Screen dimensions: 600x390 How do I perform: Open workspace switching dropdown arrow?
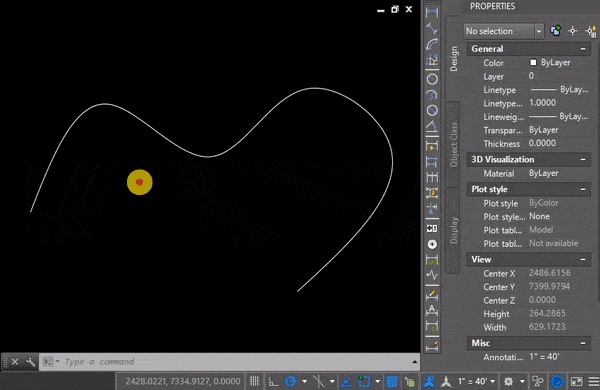[522, 382]
